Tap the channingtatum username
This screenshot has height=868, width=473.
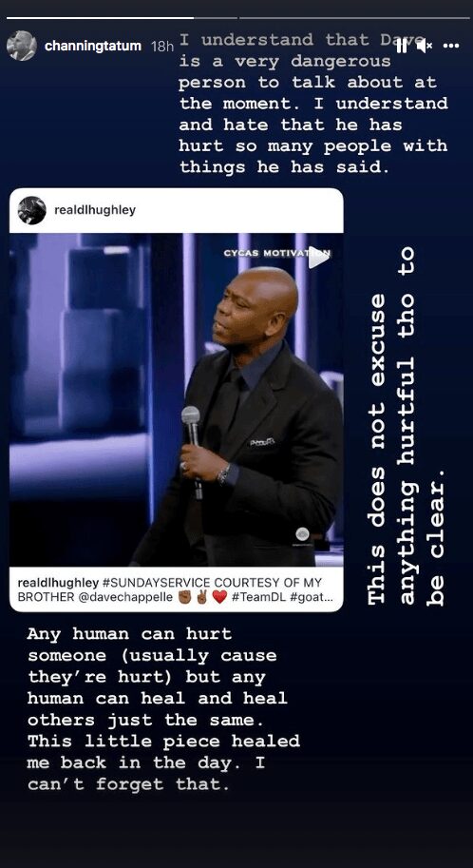(x=93, y=46)
